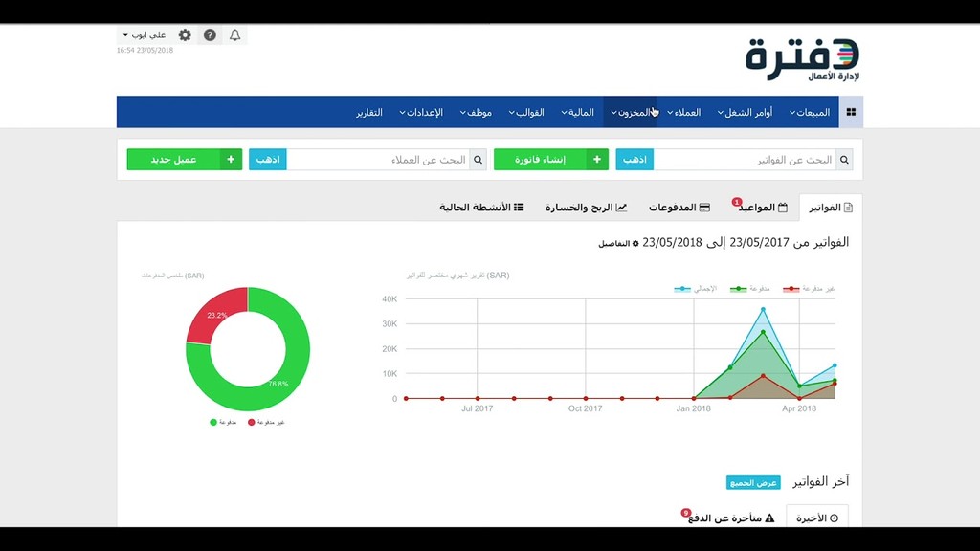The height and width of the screenshot is (551, 980).
Task: Click the client search magnifier icon
Action: [x=478, y=160]
